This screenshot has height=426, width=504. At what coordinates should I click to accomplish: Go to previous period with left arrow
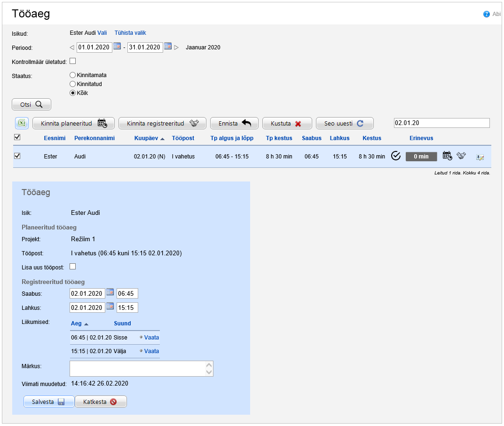pos(72,47)
